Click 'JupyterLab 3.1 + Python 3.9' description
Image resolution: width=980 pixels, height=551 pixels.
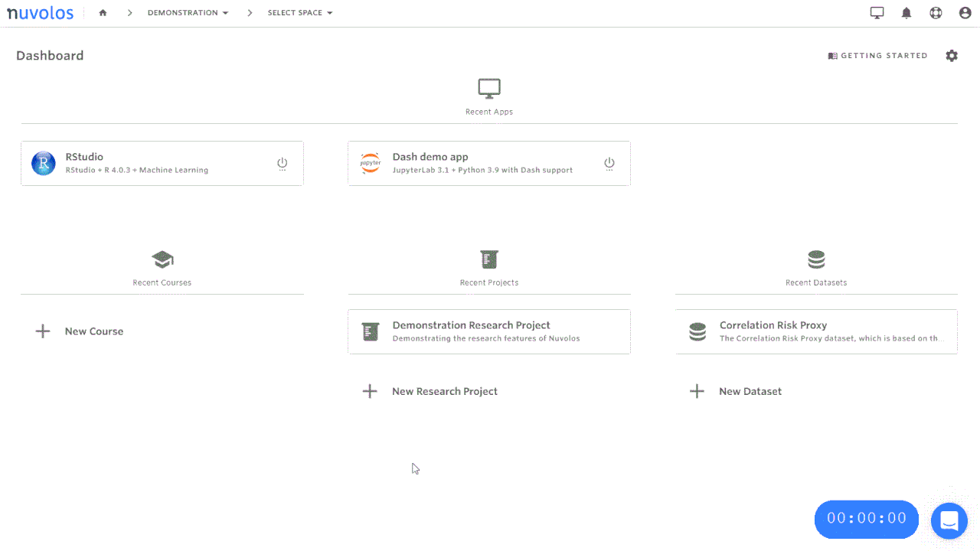(482, 170)
